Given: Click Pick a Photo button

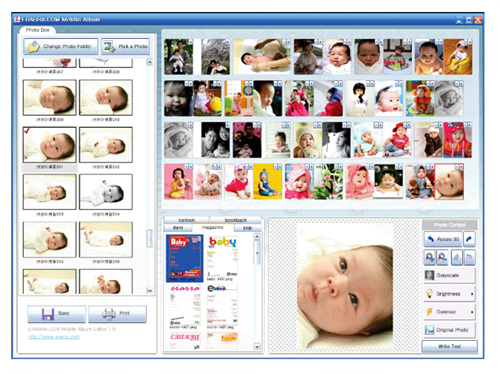Looking at the screenshot, I should 125,46.
